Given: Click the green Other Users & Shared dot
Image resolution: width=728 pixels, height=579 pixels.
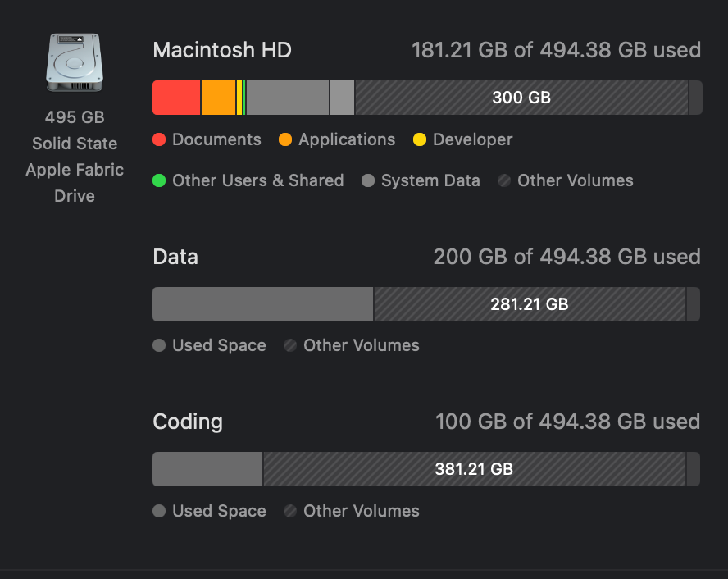Looking at the screenshot, I should click(x=159, y=180).
